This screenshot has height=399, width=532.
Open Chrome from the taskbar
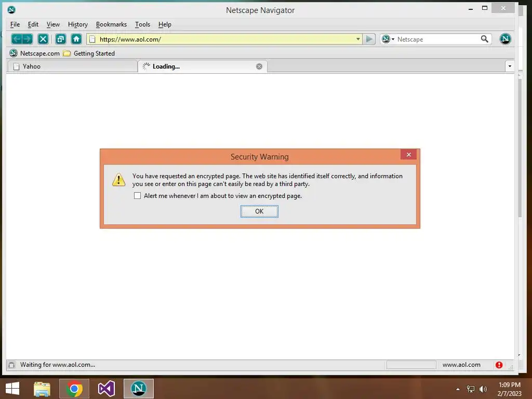click(74, 389)
